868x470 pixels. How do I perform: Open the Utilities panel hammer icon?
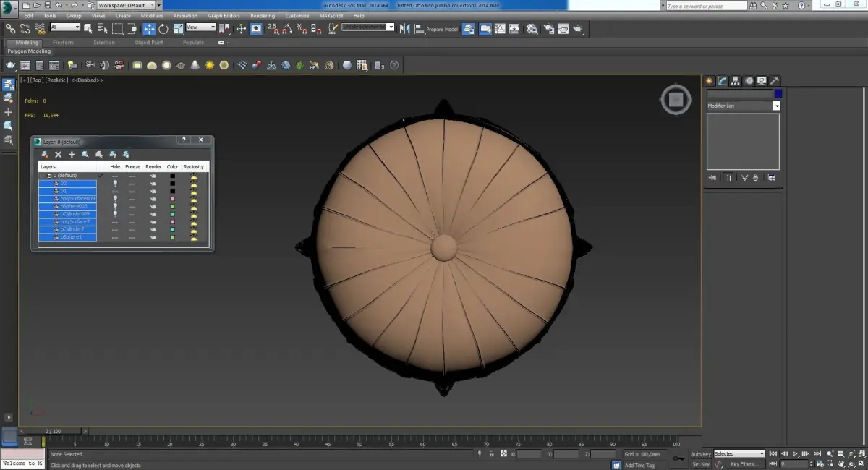[x=774, y=81]
